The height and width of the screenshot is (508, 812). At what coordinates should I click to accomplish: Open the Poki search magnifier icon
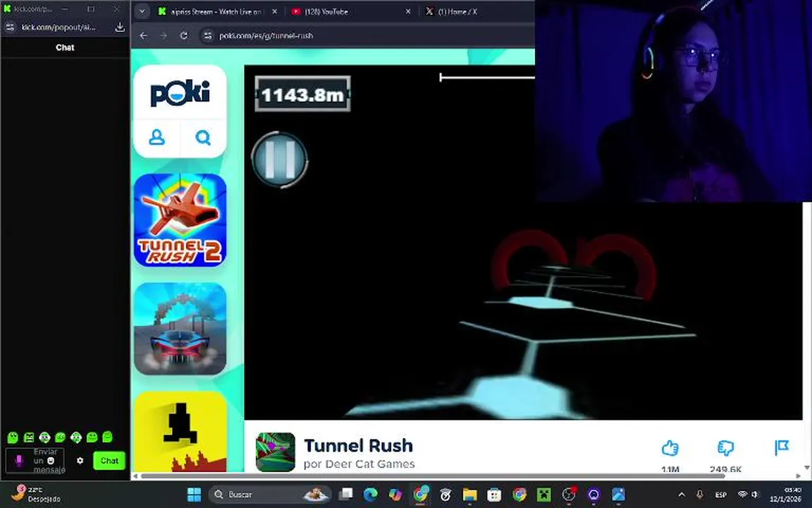[x=203, y=138]
